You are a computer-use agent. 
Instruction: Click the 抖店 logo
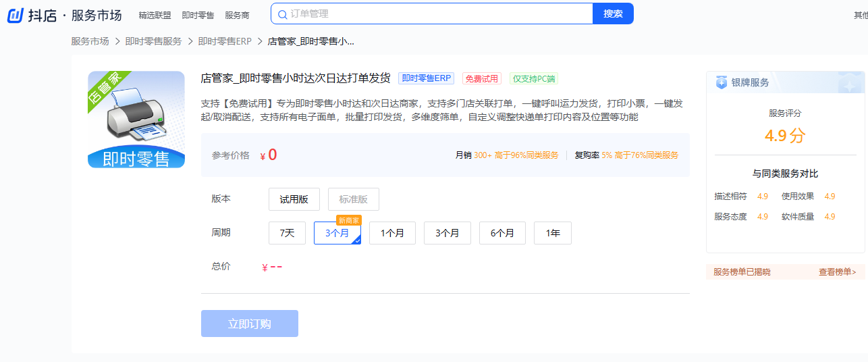point(32,15)
